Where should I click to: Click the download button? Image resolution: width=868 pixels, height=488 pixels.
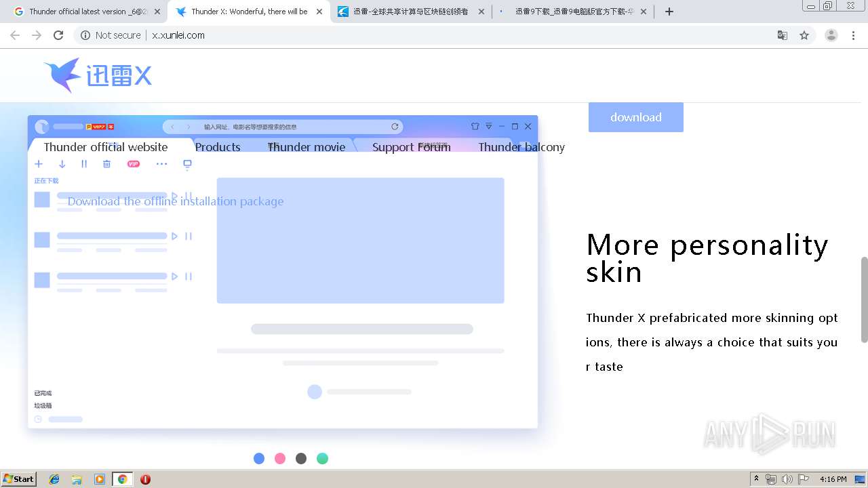pos(635,117)
